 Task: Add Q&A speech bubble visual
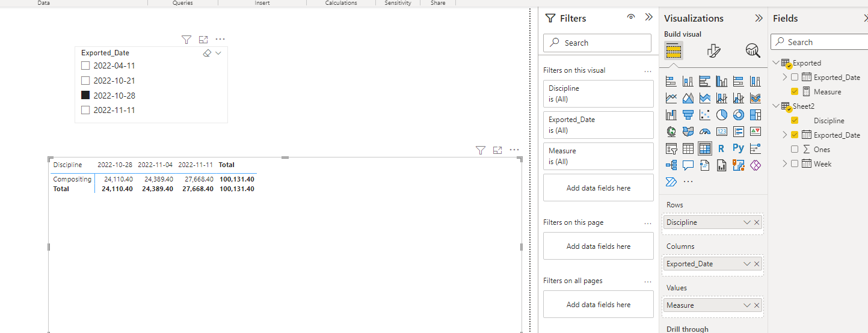click(x=688, y=165)
